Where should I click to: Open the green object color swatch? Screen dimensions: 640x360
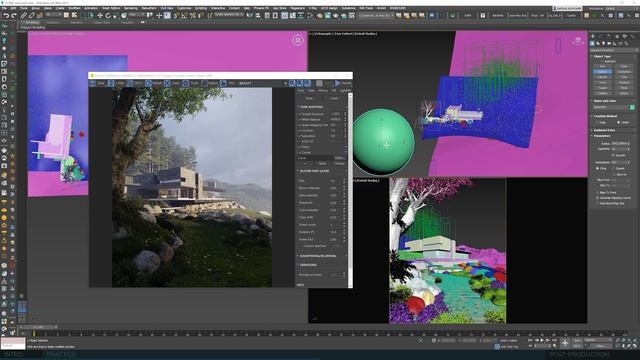coord(632,107)
